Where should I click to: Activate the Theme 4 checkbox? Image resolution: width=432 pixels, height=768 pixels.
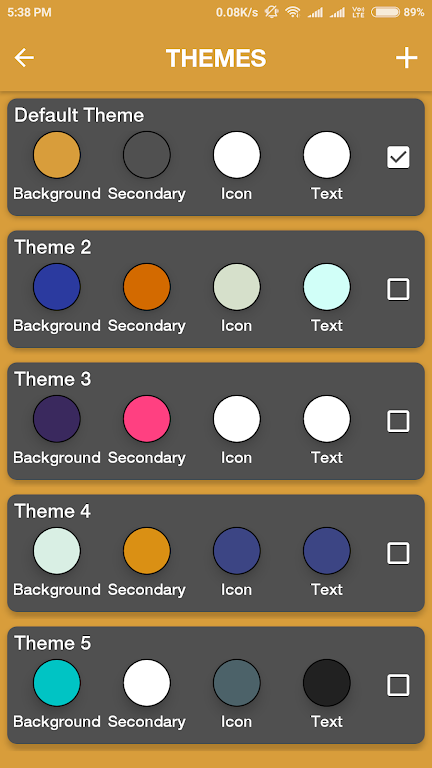398,553
